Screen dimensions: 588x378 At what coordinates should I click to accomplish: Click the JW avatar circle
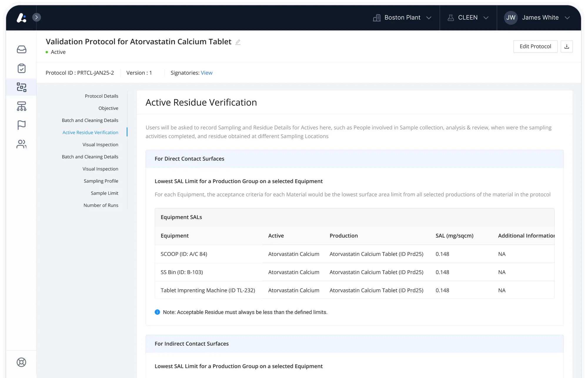[511, 18]
